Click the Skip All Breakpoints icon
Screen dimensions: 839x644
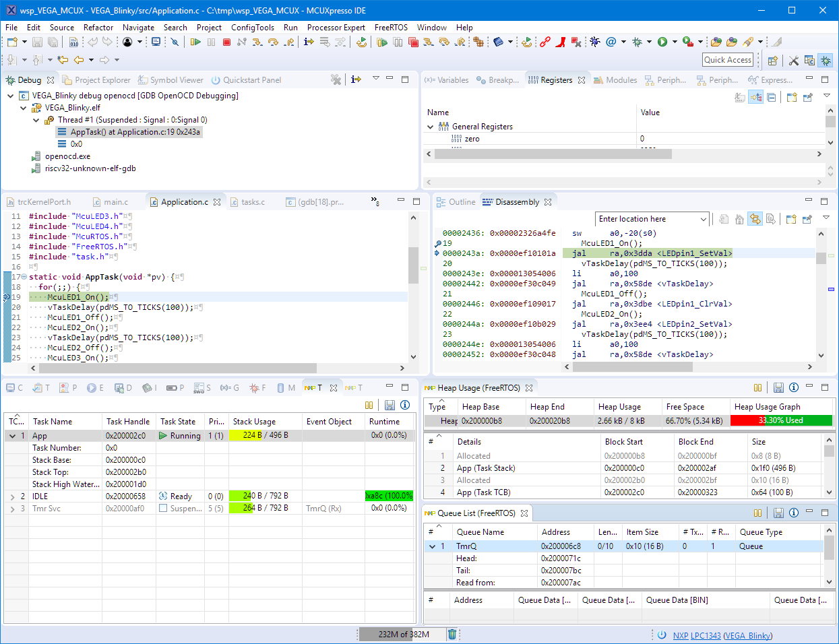coord(175,42)
